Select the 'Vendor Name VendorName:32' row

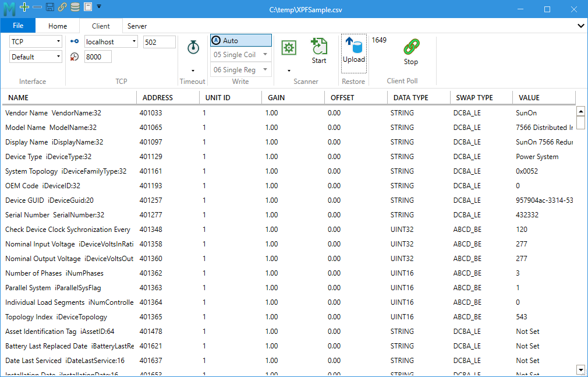pos(289,113)
